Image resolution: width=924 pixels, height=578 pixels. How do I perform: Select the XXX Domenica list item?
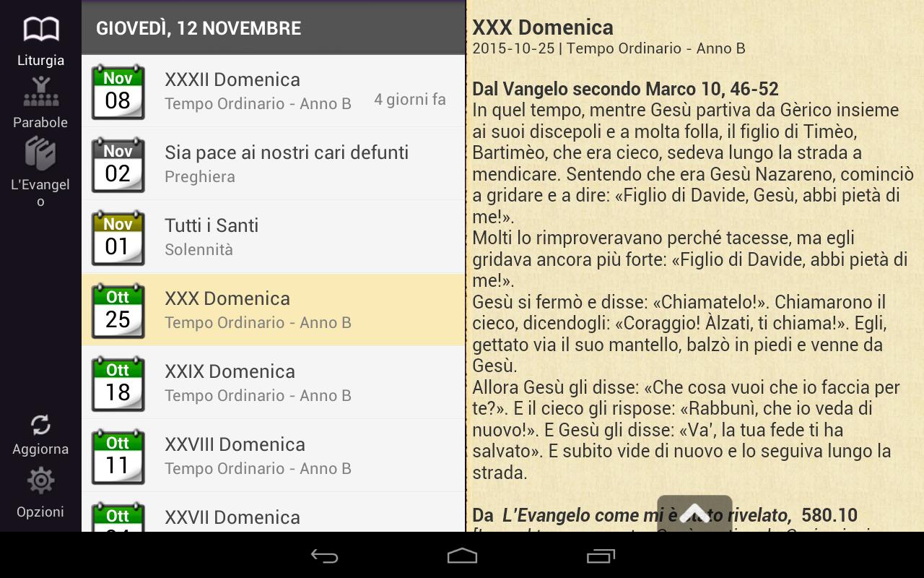coord(274,310)
